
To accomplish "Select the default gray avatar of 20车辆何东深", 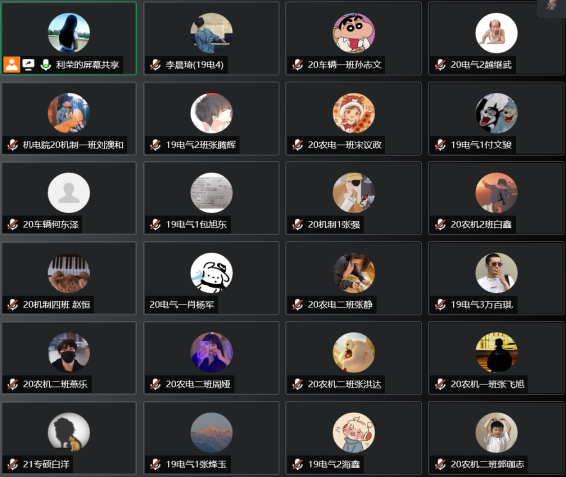I will point(69,193).
